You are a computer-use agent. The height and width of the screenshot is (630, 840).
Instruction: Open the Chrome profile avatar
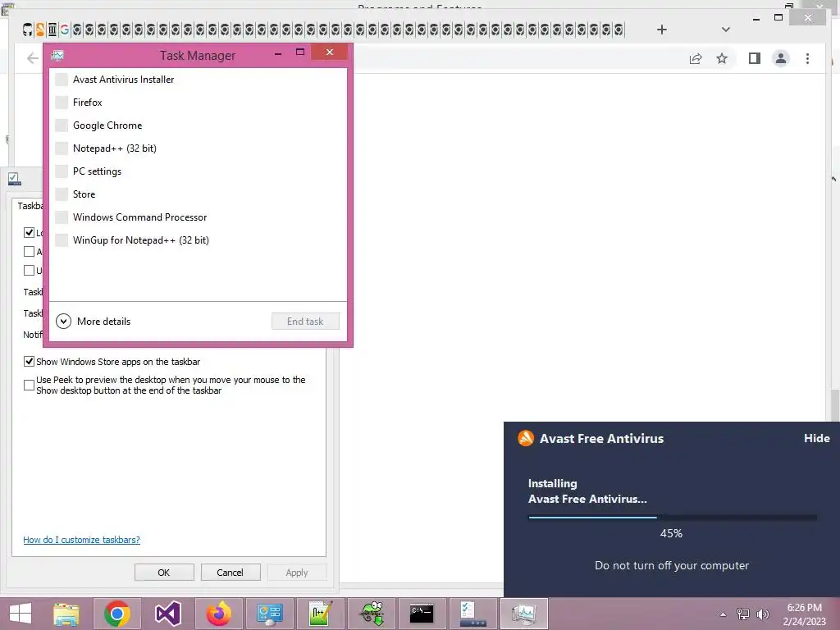781,58
